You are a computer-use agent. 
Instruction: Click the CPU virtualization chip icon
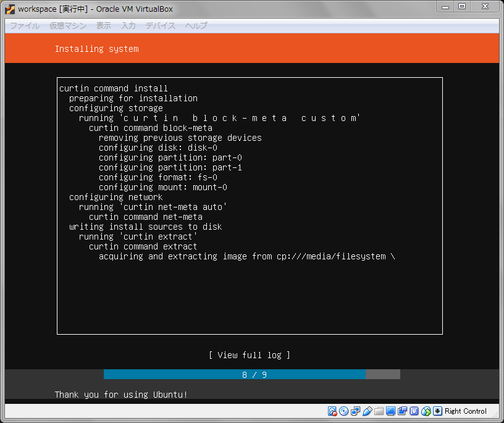click(x=414, y=411)
